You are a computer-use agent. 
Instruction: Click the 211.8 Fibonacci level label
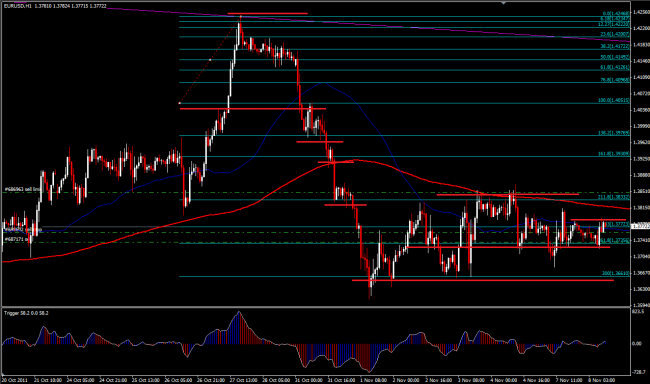click(x=614, y=197)
